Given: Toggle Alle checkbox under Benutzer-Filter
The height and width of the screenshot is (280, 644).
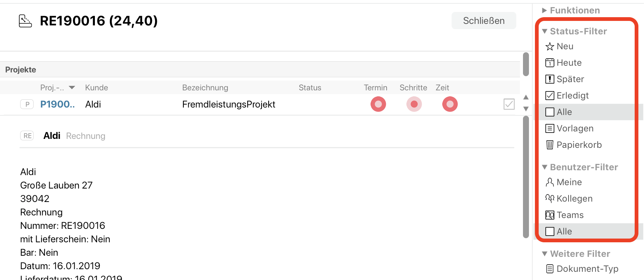Looking at the screenshot, I should coord(549,231).
